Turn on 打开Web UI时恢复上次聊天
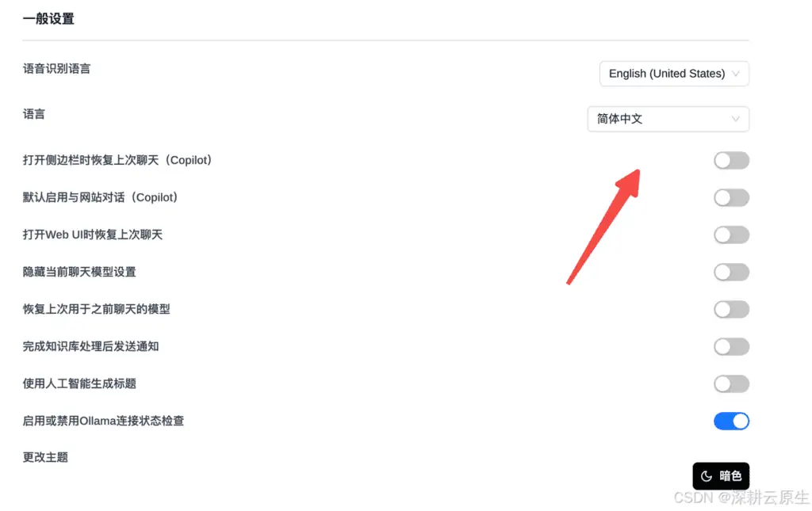 [730, 235]
